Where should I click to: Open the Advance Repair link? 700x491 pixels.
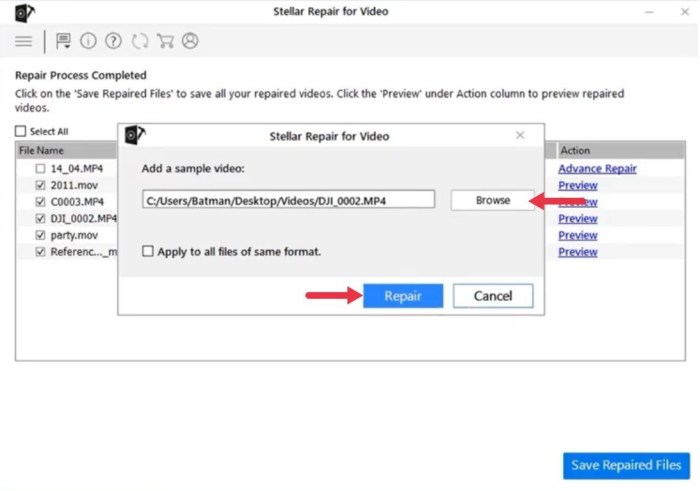[597, 169]
